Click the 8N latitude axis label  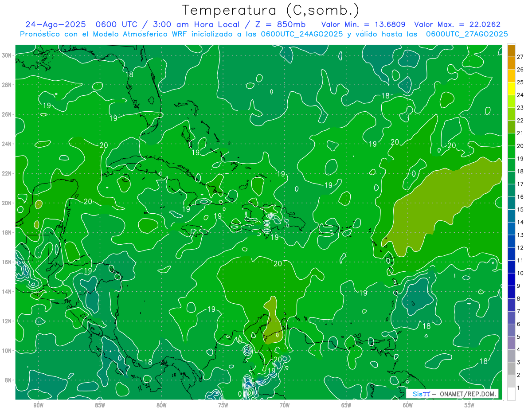point(9,380)
